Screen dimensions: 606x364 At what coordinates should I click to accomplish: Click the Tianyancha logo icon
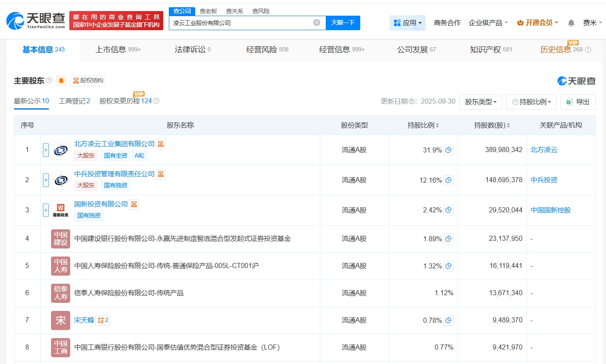coord(16,20)
